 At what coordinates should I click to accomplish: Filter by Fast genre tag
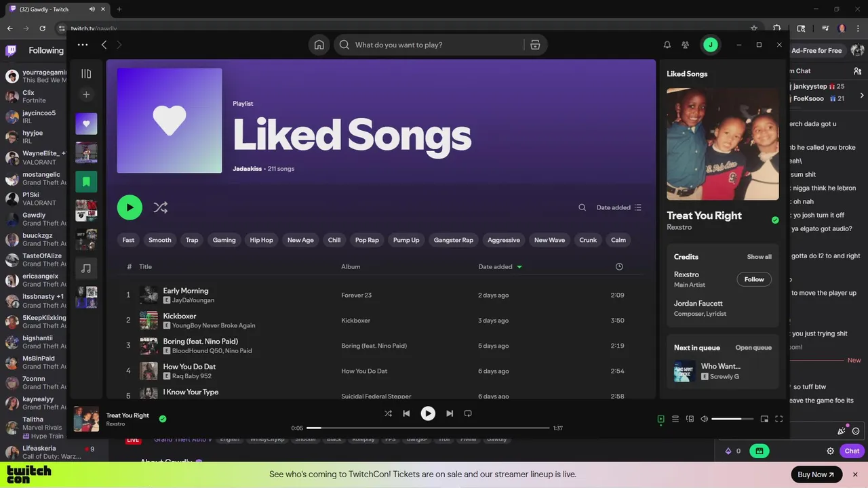tap(128, 240)
